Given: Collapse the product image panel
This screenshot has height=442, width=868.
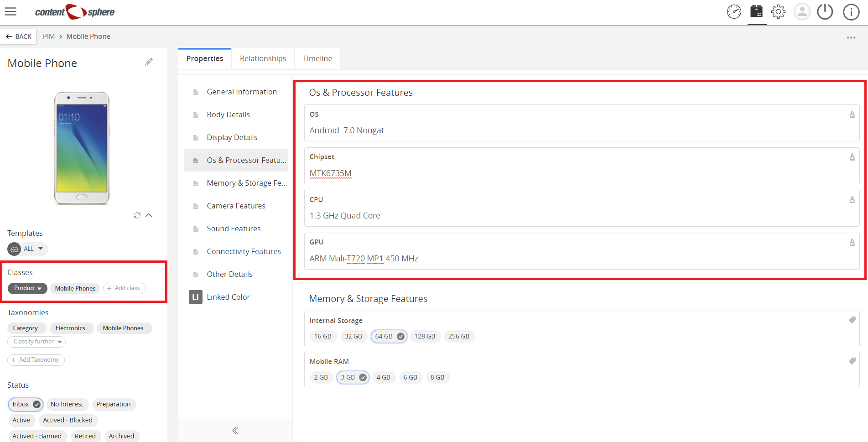Looking at the screenshot, I should click(149, 215).
